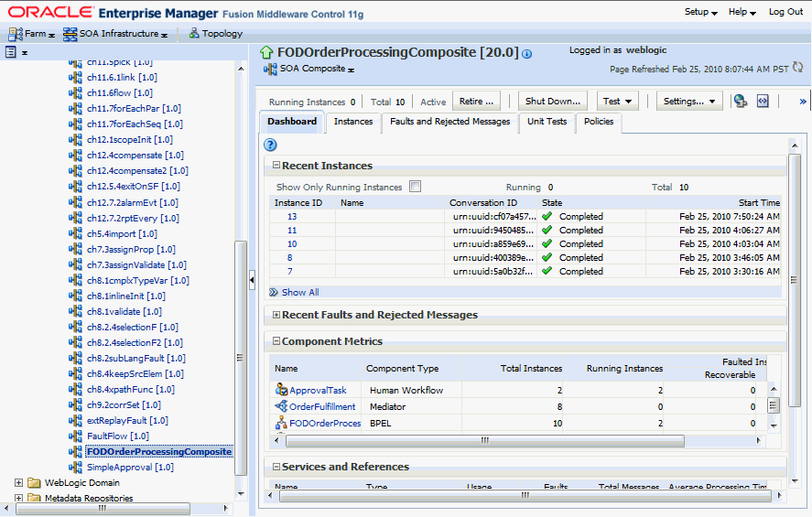
Task: Open the Help menu
Action: 742,11
